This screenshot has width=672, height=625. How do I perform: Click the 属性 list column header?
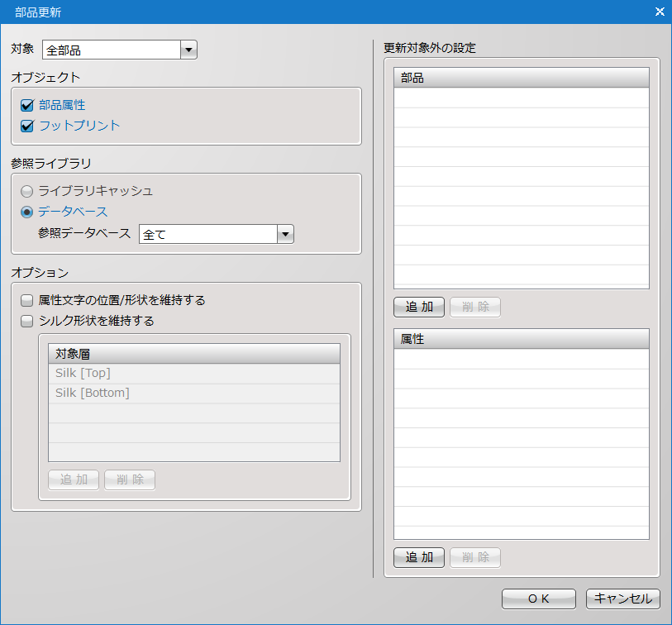(x=521, y=339)
